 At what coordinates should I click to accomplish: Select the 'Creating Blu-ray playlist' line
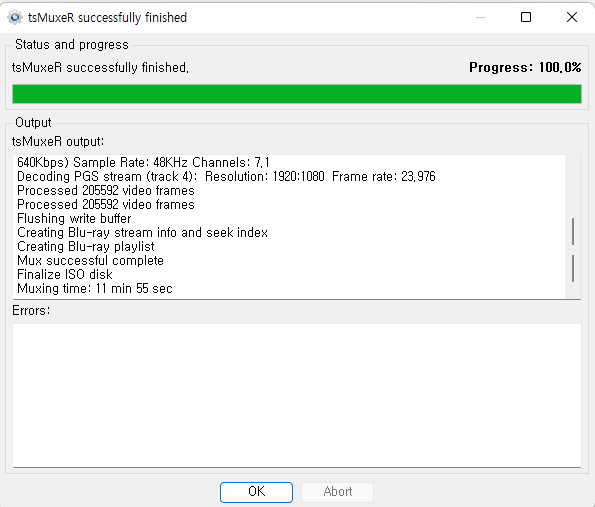(x=86, y=246)
